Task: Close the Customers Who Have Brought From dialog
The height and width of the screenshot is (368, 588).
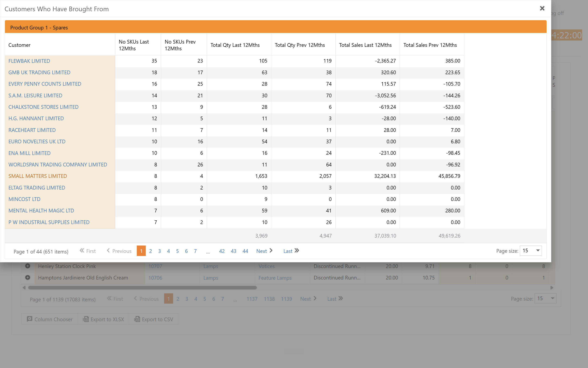Action: point(542,9)
